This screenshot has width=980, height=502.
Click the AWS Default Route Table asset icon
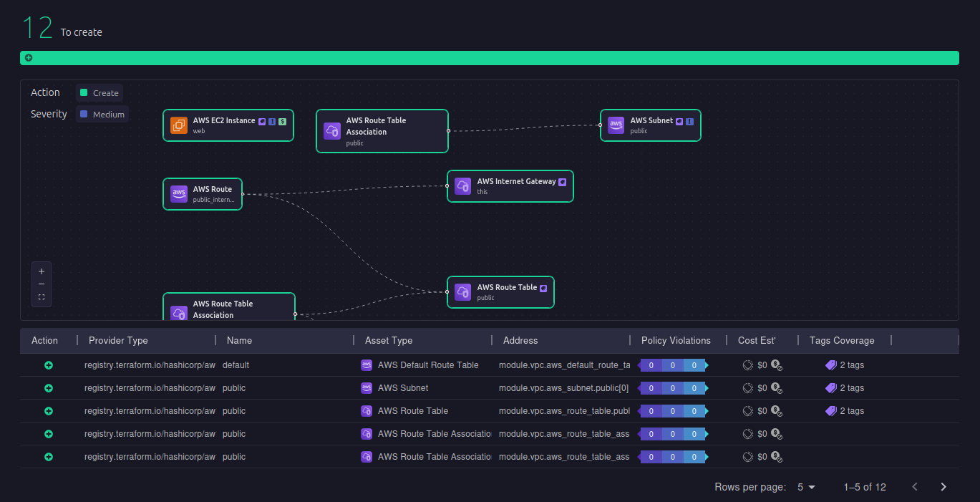tap(367, 365)
